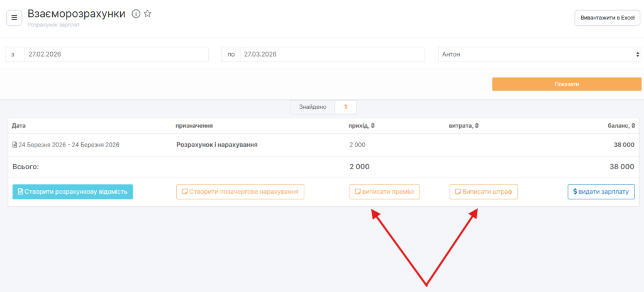Open the employee dropdown showing Антон
This screenshot has height=292, width=644.
pyautogui.click(x=539, y=55)
